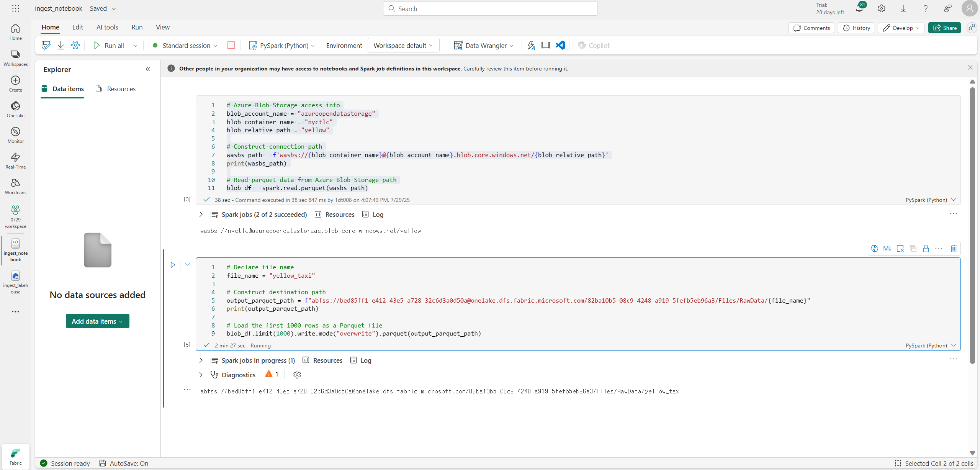Screen dimensions: 980x470
Task: Expand the Diagnostics section
Action: pyautogui.click(x=201, y=375)
